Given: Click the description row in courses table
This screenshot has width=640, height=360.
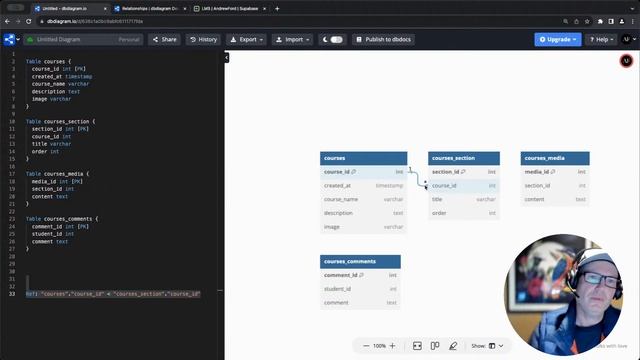Looking at the screenshot, I should click(363, 213).
